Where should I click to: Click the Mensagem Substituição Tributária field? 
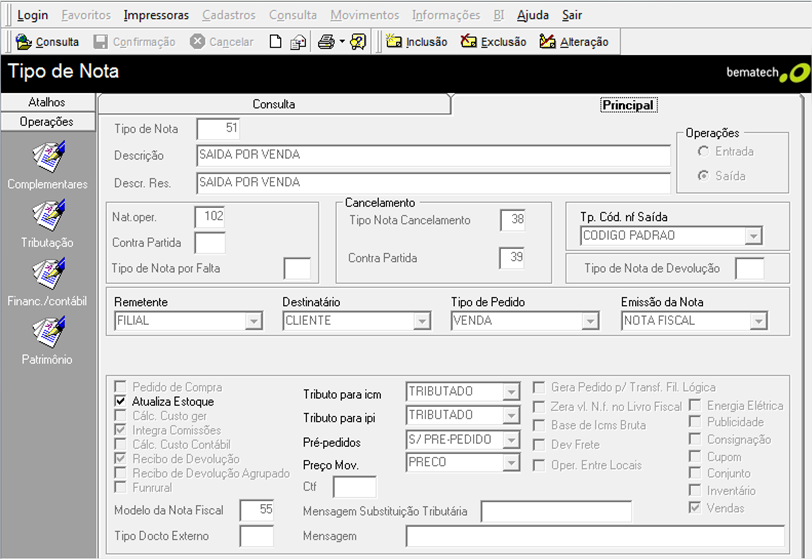click(x=556, y=511)
